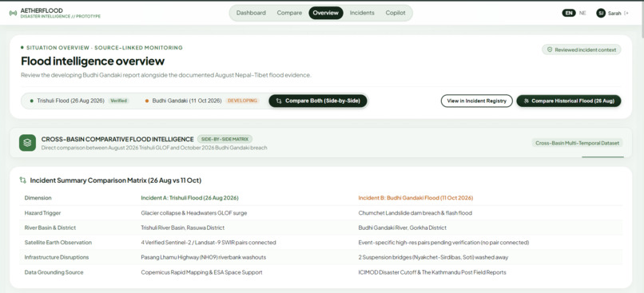This screenshot has width=644, height=293.
Task: Click Event-specific high-res pairs pending cell
Action: 443,243
